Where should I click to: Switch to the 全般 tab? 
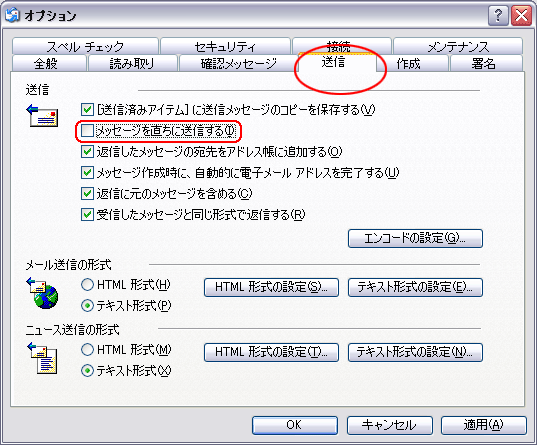[49, 63]
